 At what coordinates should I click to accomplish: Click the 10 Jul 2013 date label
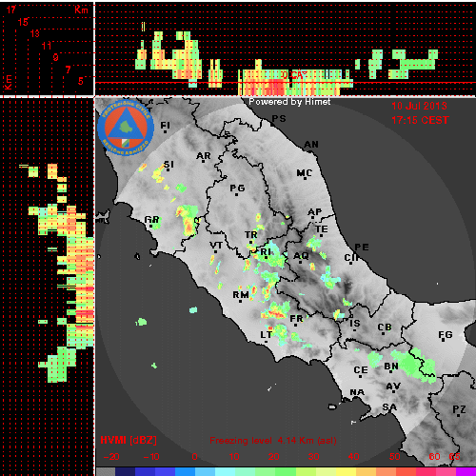[419, 106]
